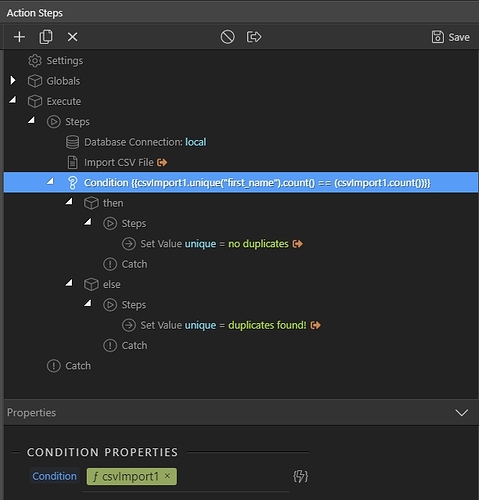The image size is (479, 500).
Task: Select the Catch icon under then
Action: (110, 264)
